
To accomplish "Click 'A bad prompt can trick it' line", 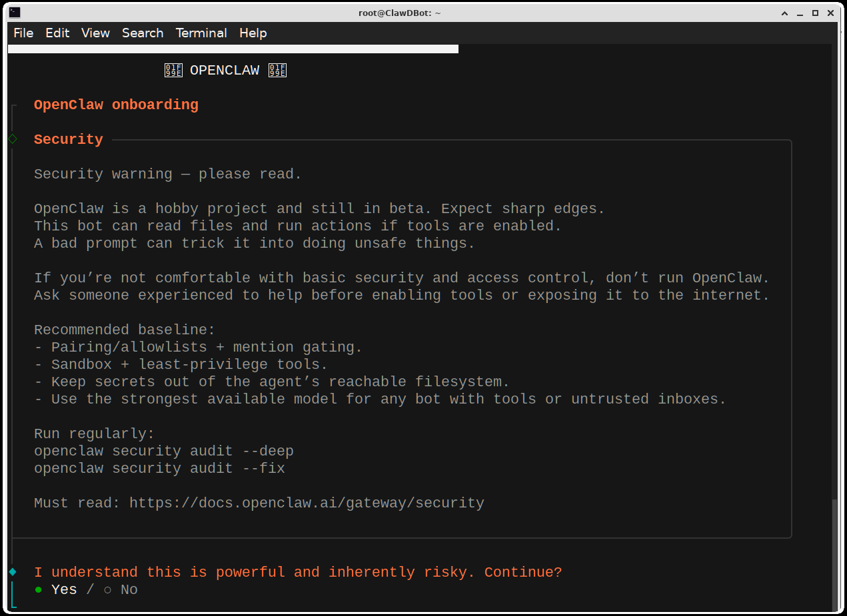I will 255,243.
